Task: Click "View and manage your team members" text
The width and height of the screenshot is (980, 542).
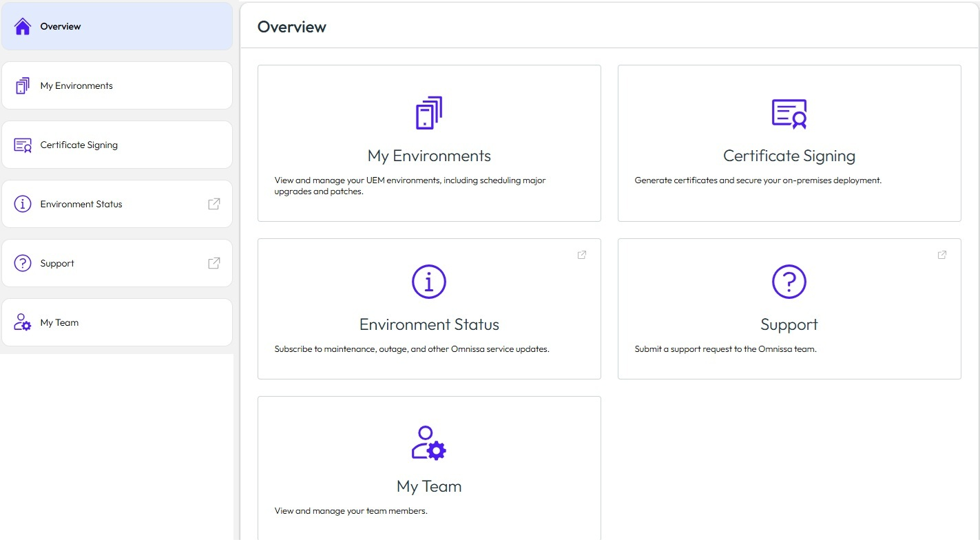Action: coord(351,511)
